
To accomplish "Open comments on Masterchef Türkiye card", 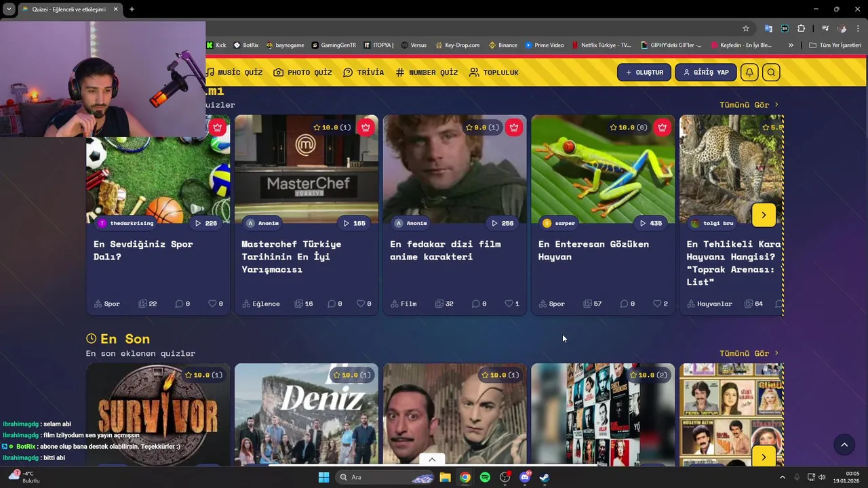I will [x=334, y=304].
